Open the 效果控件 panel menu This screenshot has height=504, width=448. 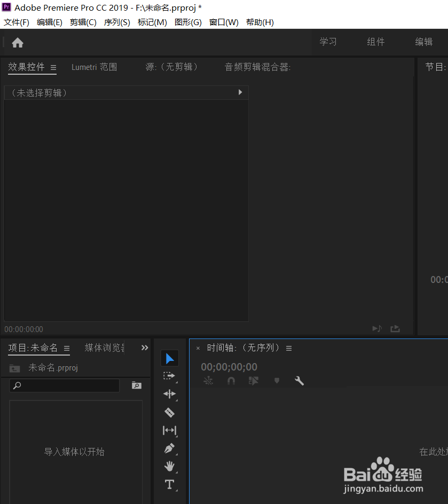(53, 67)
